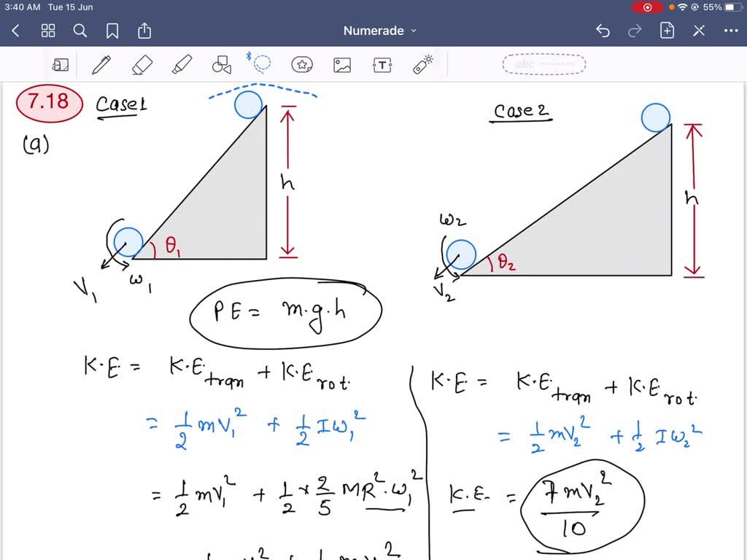The height and width of the screenshot is (560, 747).
Task: Add a text box with the Text tool
Action: pos(382,64)
